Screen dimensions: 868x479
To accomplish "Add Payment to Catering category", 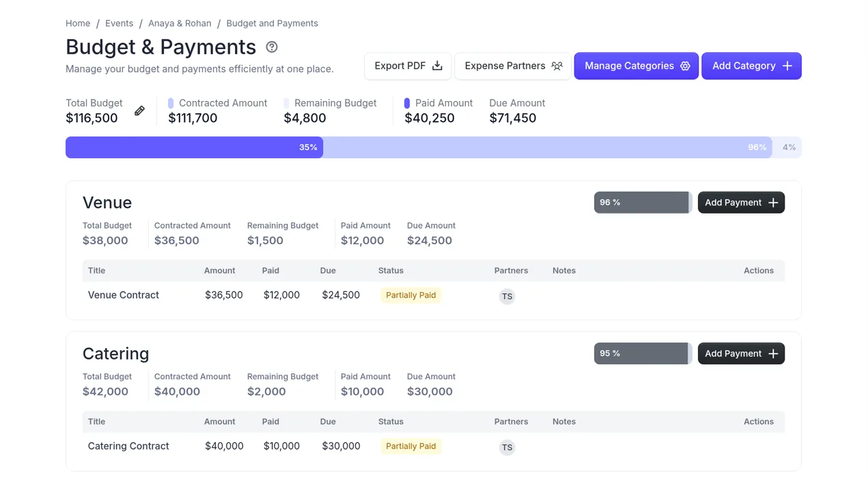I will (741, 353).
